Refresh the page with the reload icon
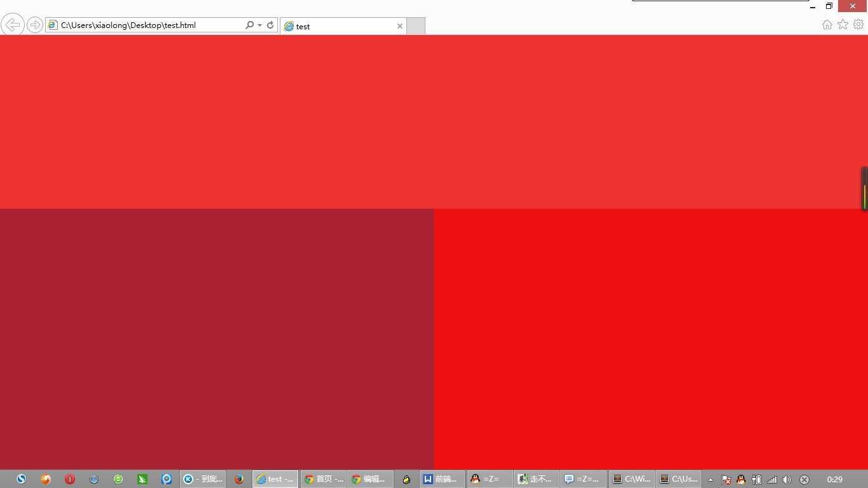The image size is (868, 488). pos(270,25)
